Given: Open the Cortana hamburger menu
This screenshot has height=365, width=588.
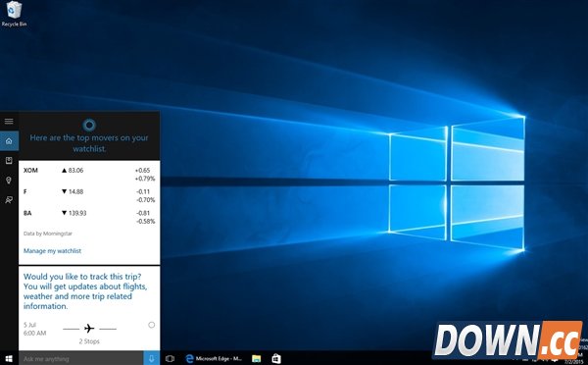Looking at the screenshot, I should 9,121.
